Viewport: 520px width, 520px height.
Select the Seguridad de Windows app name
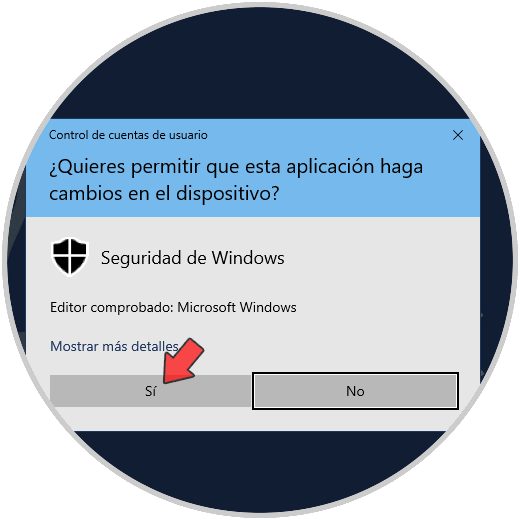coord(193,258)
